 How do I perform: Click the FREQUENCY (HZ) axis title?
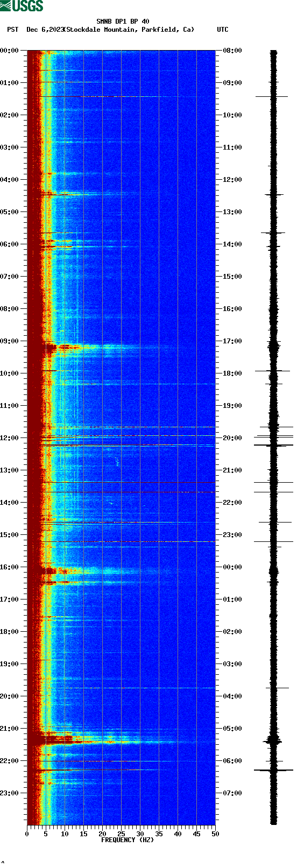pos(128,839)
